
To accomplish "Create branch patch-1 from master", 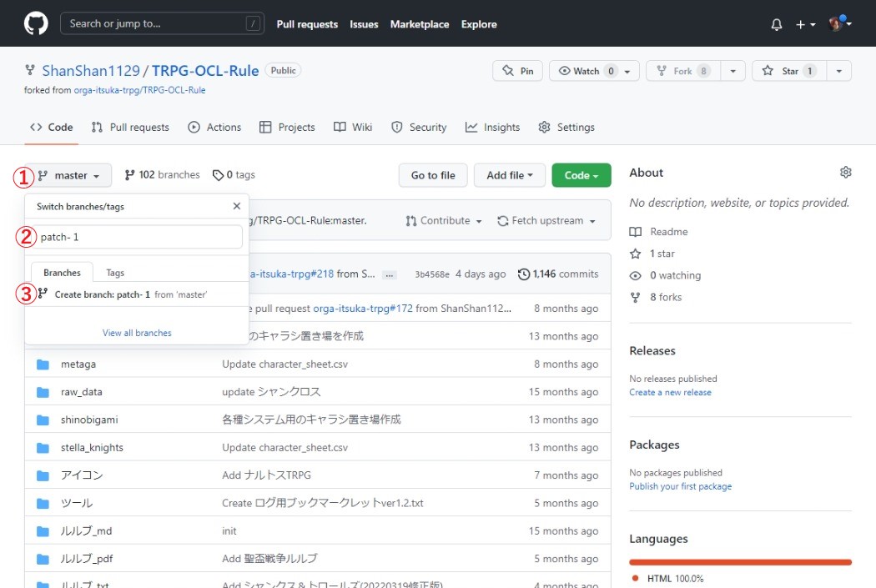I will click(x=137, y=294).
